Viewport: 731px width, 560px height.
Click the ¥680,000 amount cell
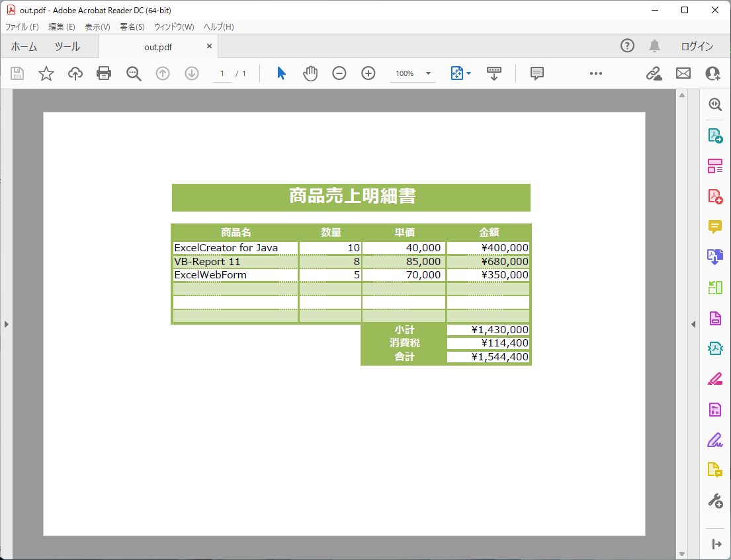coord(488,261)
